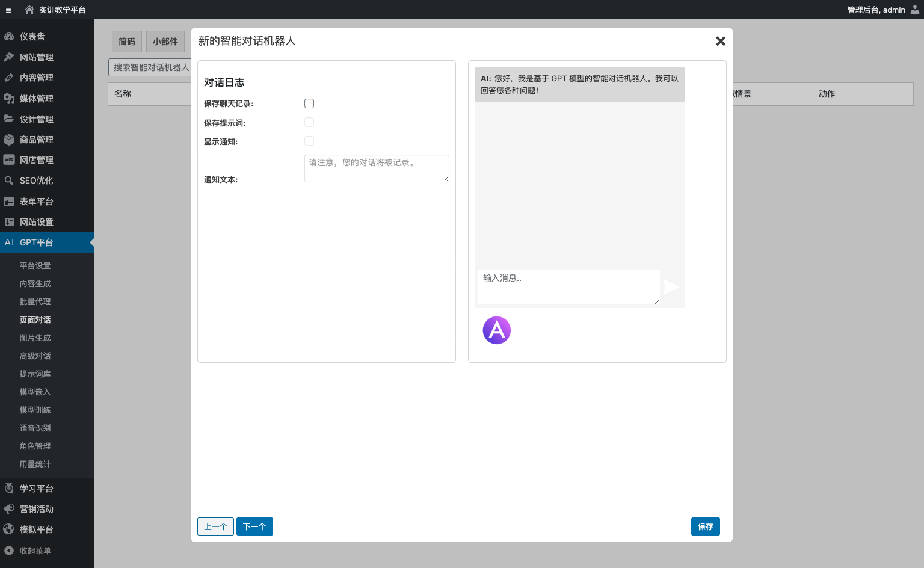Open 高级对话 submenu item
This screenshot has width=924, height=568.
(x=35, y=356)
